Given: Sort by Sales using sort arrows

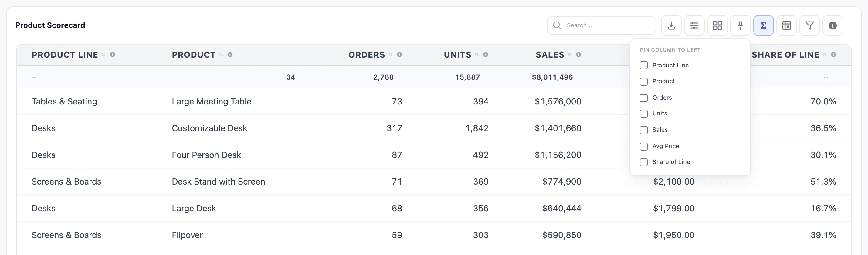Looking at the screenshot, I should (x=569, y=55).
